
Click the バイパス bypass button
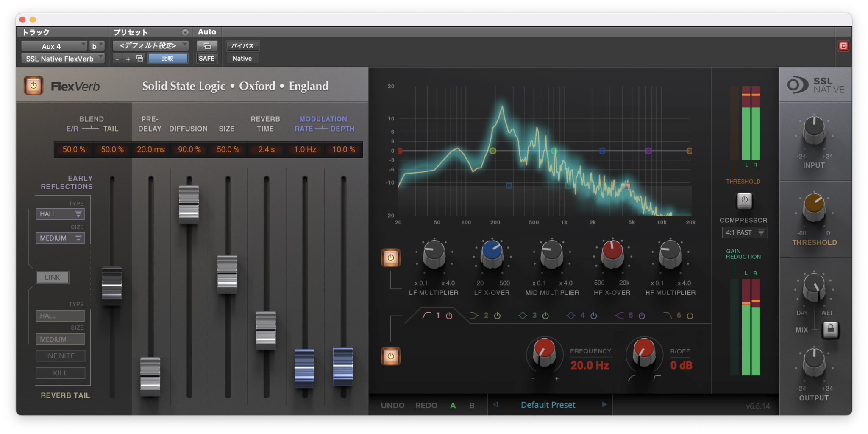click(x=242, y=45)
